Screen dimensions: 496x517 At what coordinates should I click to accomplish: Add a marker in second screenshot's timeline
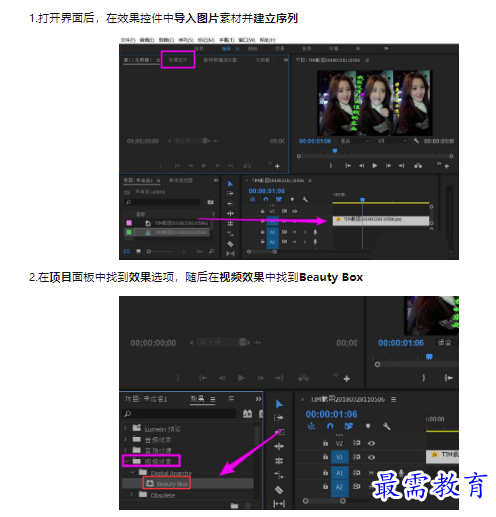click(x=368, y=426)
